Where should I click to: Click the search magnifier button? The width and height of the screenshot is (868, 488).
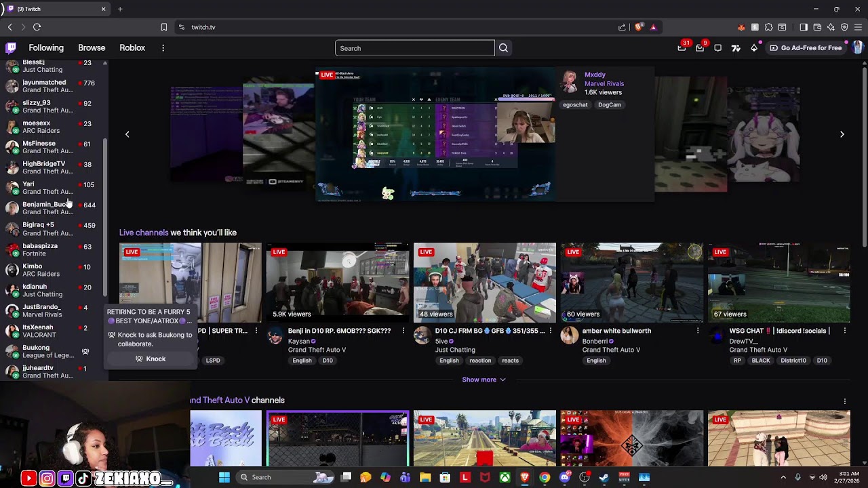[503, 48]
